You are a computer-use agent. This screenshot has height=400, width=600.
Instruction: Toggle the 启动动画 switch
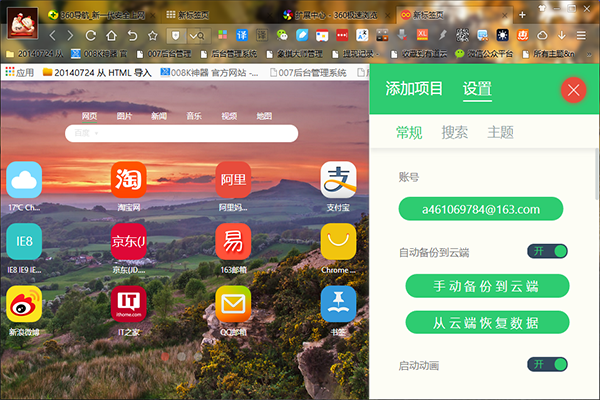click(547, 364)
